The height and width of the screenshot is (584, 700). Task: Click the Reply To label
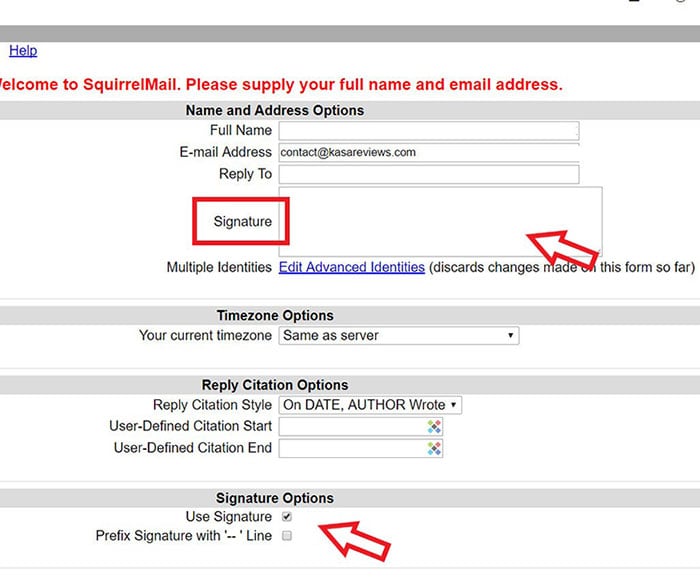[246, 174]
